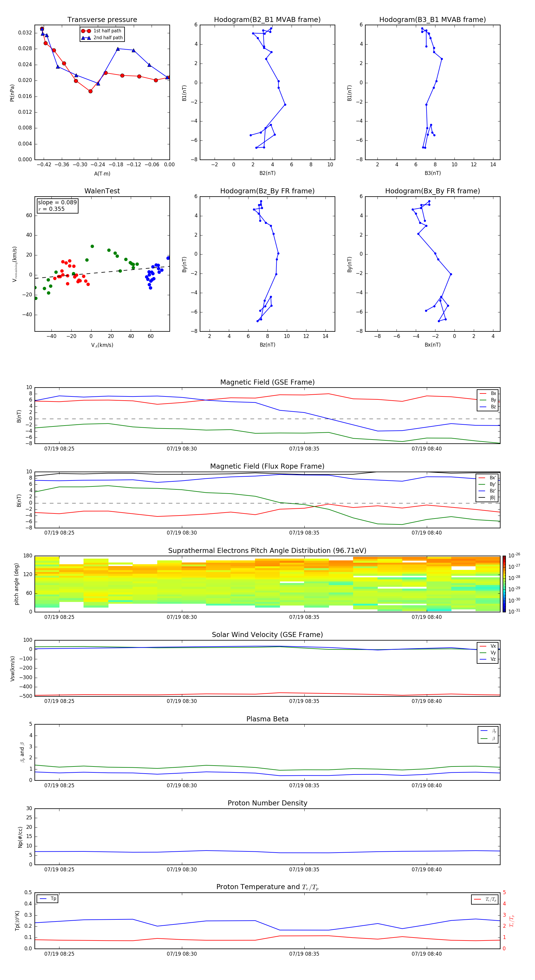Click the 'B2(nT)' x-axis label
Image resolution: width=535 pixels, height=980 pixels.
(267, 173)
